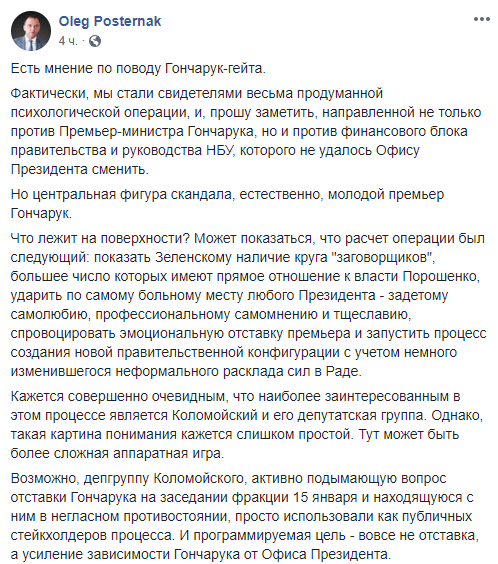Click the phrase "расклада сил в Раде"
498x564 pixels.
tap(291, 371)
